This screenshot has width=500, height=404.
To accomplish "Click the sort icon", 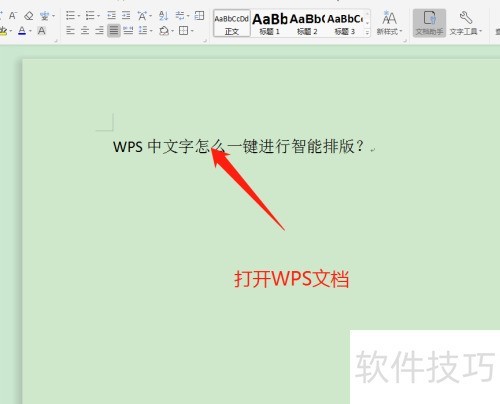I will tap(163, 16).
